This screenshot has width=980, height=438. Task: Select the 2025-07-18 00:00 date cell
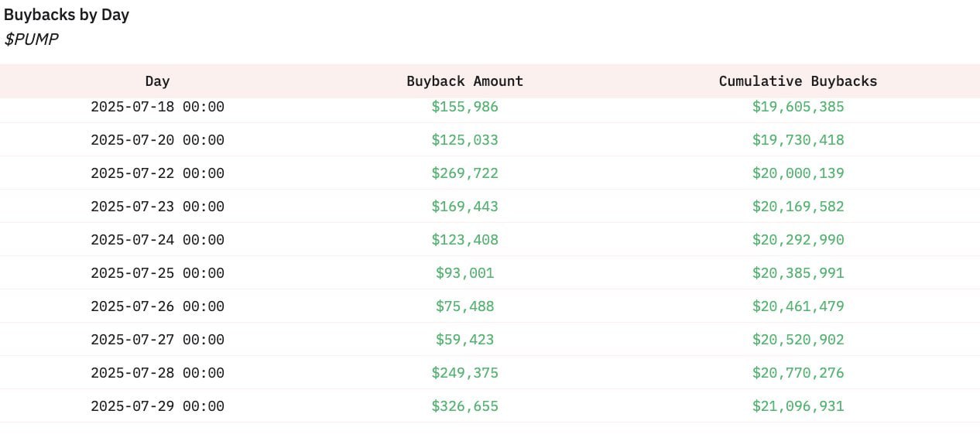coord(157,107)
